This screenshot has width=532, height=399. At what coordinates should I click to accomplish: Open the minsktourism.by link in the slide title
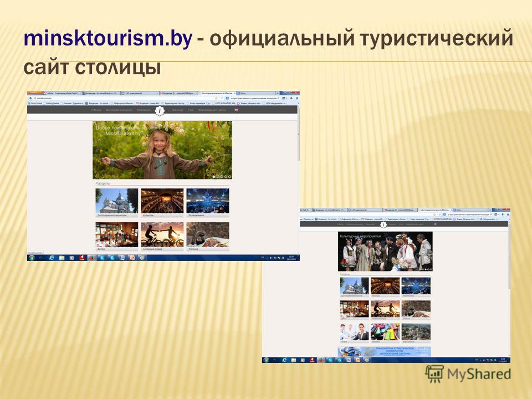pos(108,39)
